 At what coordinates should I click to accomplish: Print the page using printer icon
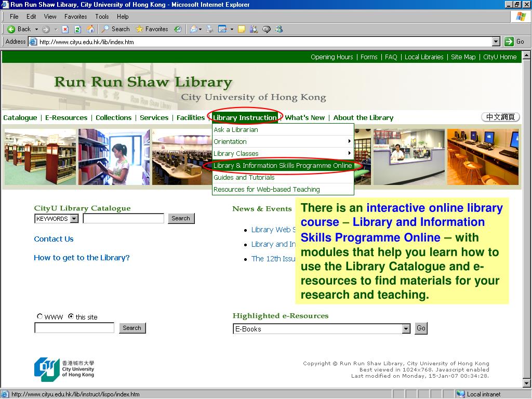pyautogui.click(x=210, y=29)
